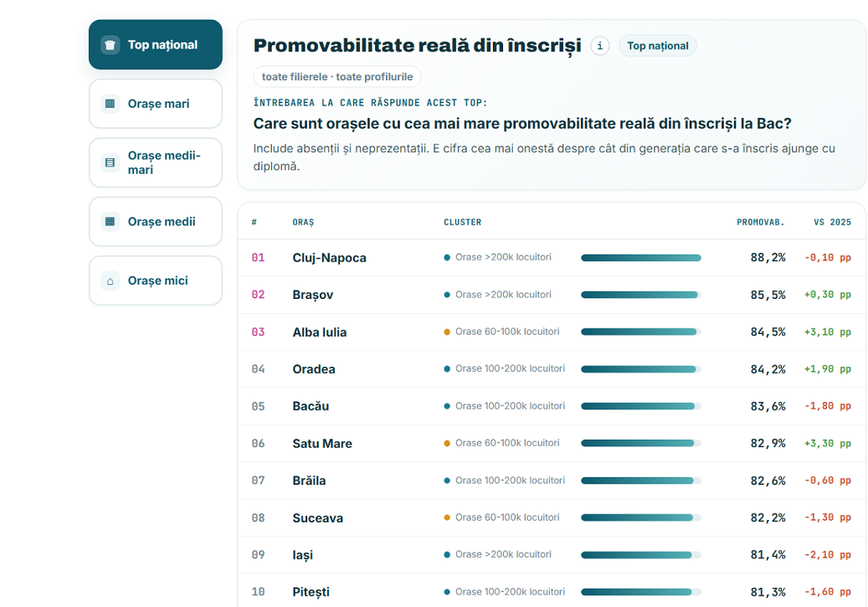
Task: Click the Orașe medii grid icon
Action: [x=110, y=222]
